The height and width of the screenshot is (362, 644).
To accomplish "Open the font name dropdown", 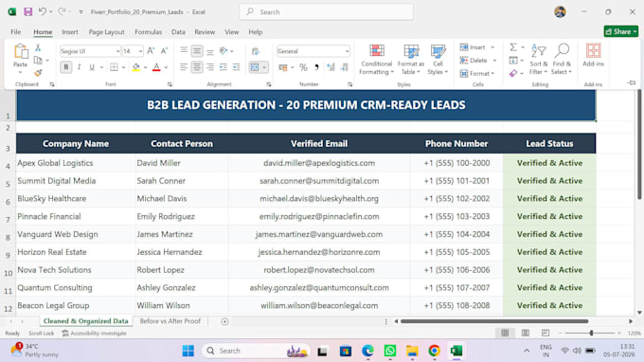I will (117, 51).
